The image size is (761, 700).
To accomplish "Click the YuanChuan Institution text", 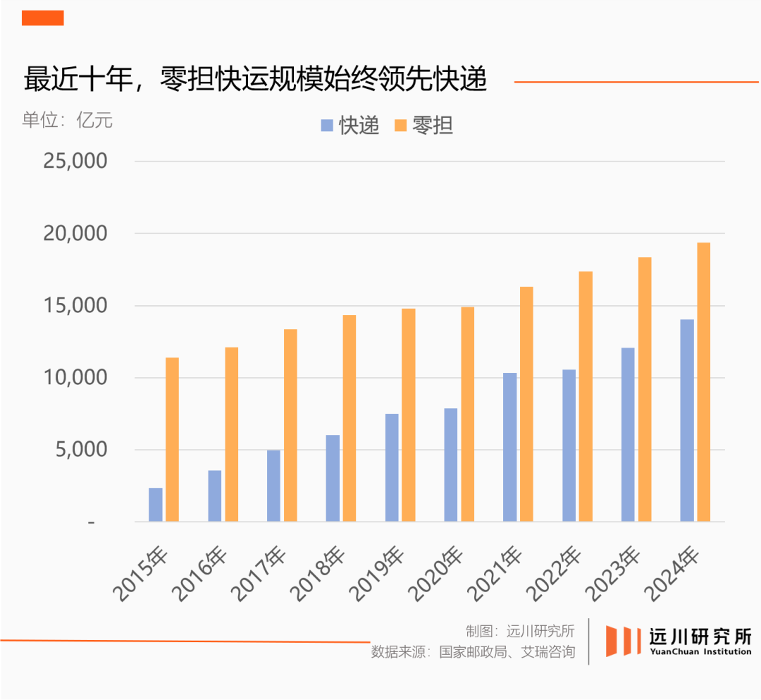I will pyautogui.click(x=700, y=651).
